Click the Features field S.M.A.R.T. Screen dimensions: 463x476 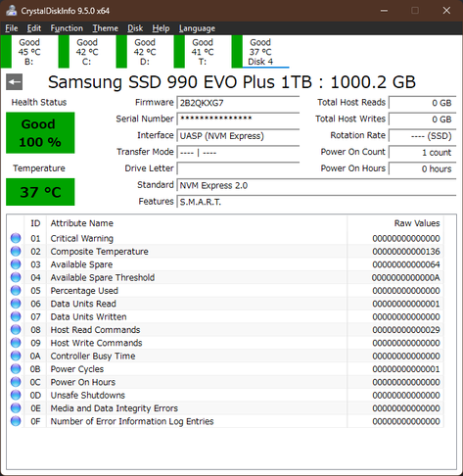pyautogui.click(x=316, y=202)
